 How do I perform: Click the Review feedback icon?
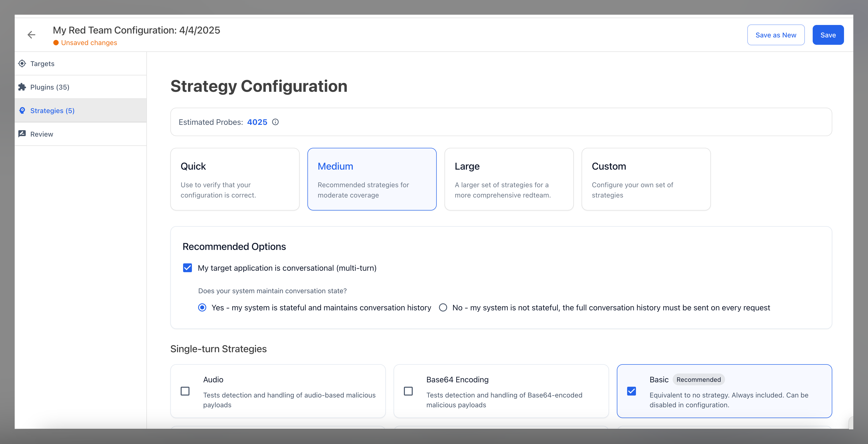22,134
